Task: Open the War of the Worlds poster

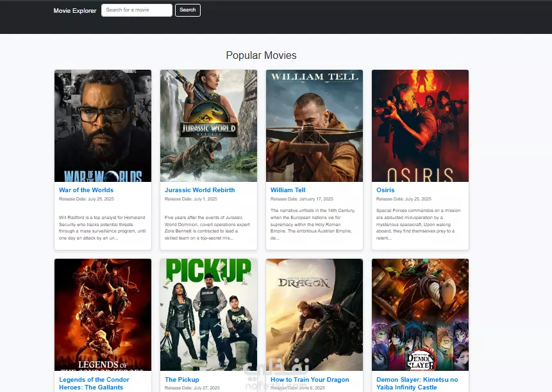Action: coord(103,126)
